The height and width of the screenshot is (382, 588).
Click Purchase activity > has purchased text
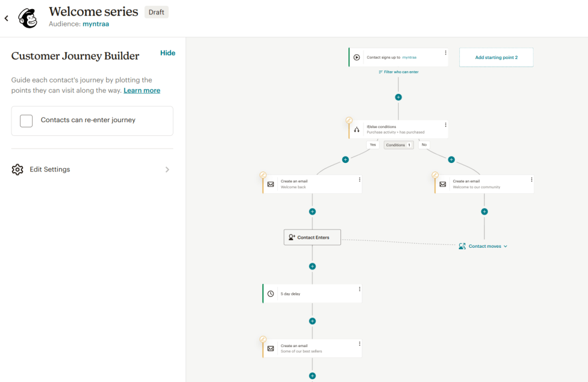pyautogui.click(x=396, y=132)
